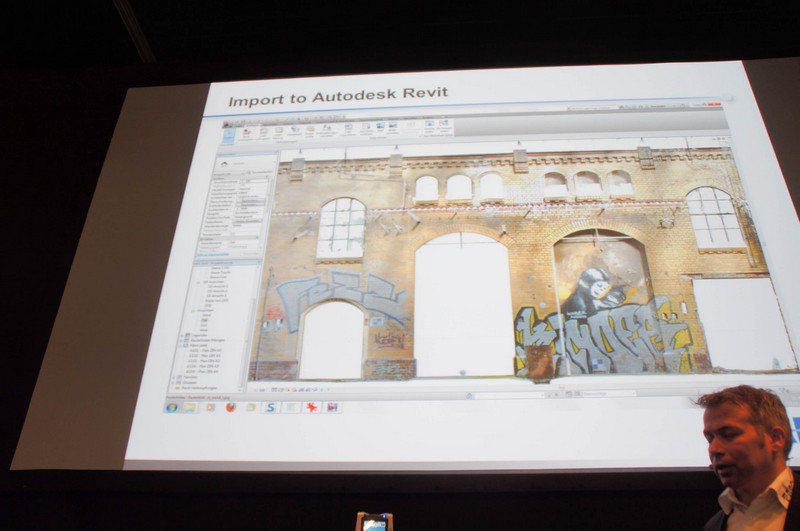Expand the Familien node in project browser
Viewport: 800px width, 531px height.
175,376
